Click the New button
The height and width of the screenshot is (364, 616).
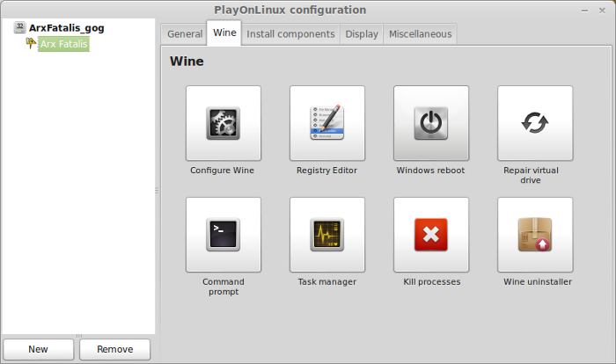coord(39,349)
